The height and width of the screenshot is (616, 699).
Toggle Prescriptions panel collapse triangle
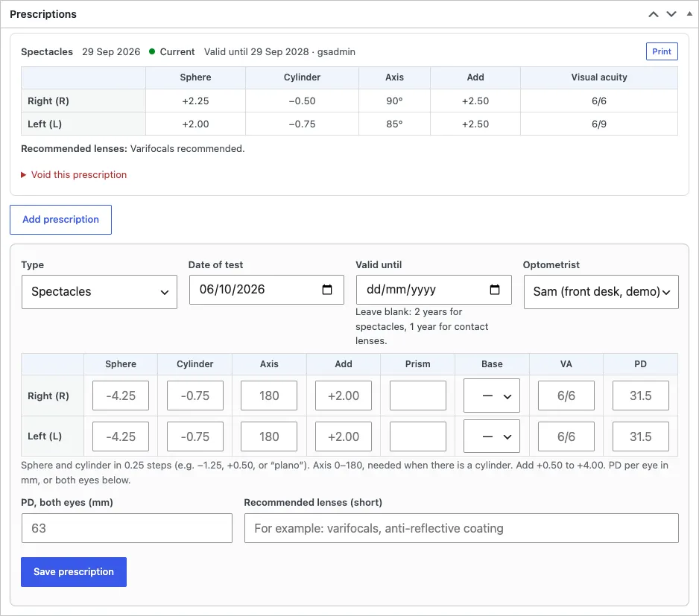pos(689,14)
